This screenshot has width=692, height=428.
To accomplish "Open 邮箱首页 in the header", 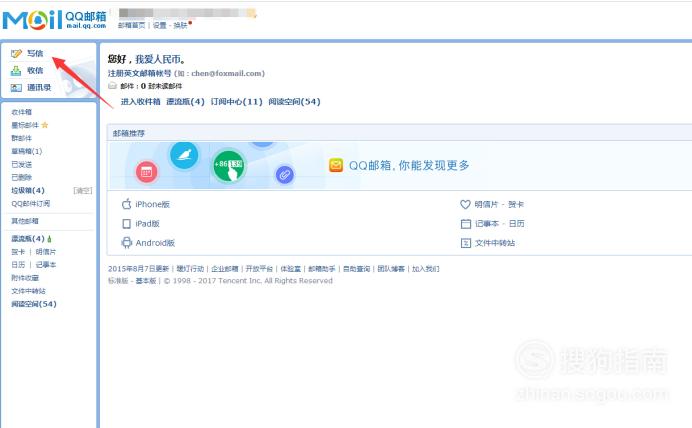I will click(132, 26).
